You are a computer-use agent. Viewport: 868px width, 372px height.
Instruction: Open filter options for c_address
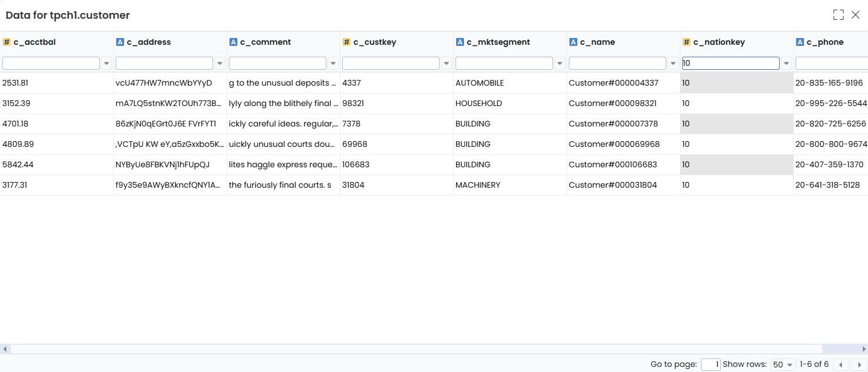[220, 64]
